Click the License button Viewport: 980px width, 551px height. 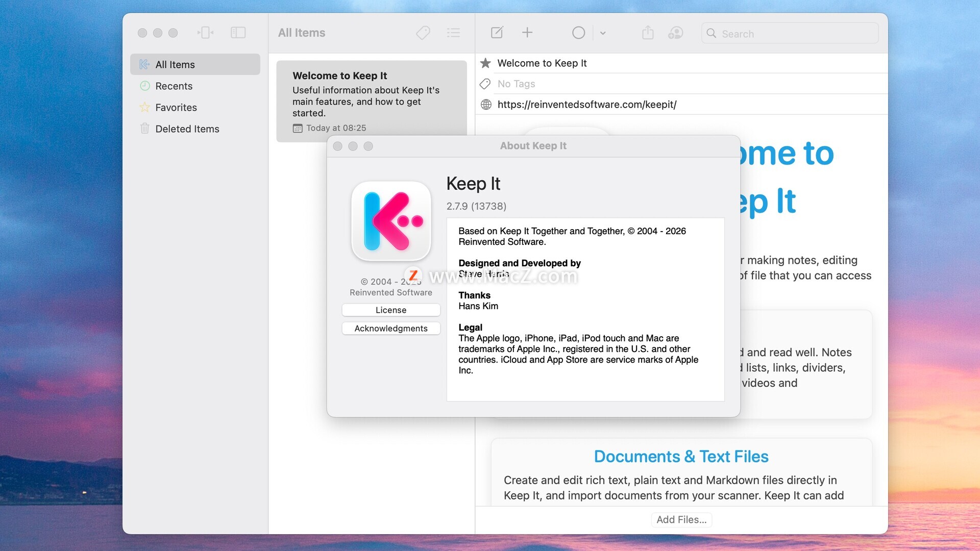391,310
